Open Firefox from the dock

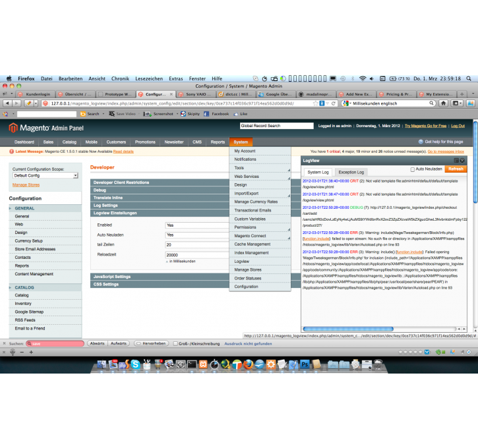point(248,364)
